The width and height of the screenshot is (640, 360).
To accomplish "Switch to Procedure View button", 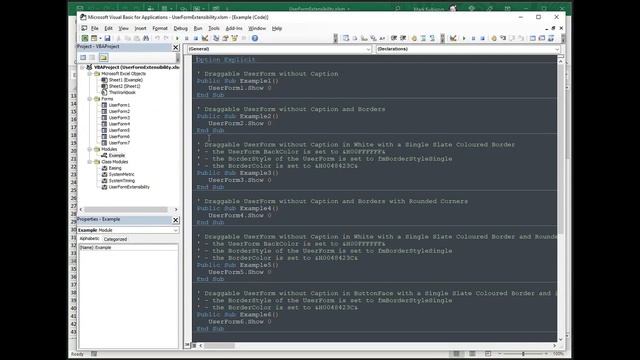I will (188, 345).
